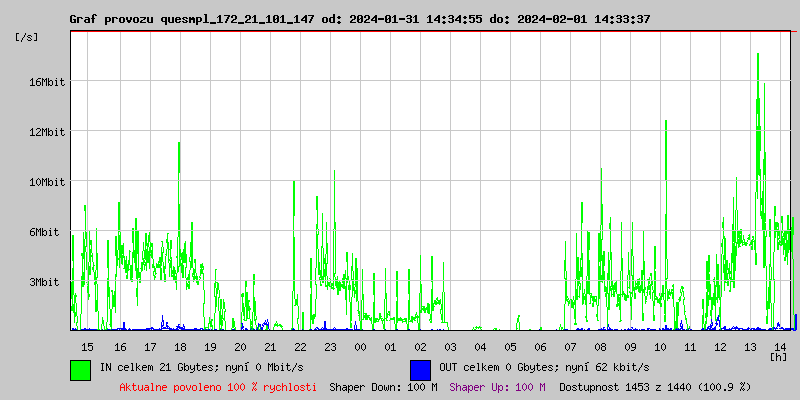Select hour 05 on the time axis
This screenshot has width=800, height=400.
(x=510, y=347)
